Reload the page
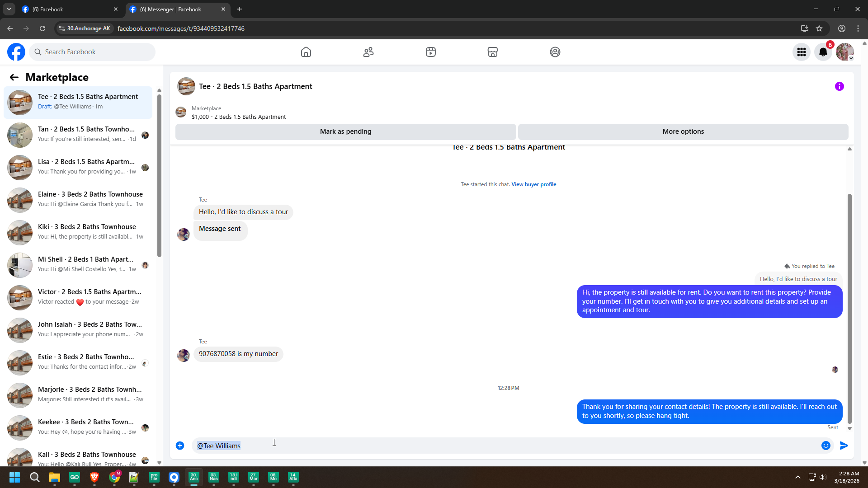The image size is (868, 488). 42,28
